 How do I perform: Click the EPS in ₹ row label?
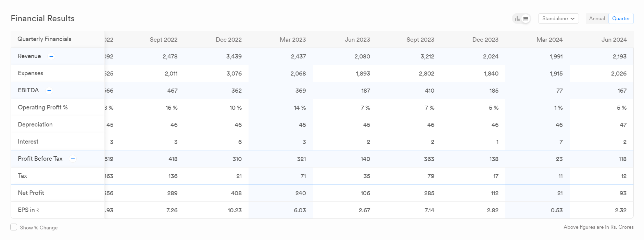28,210
